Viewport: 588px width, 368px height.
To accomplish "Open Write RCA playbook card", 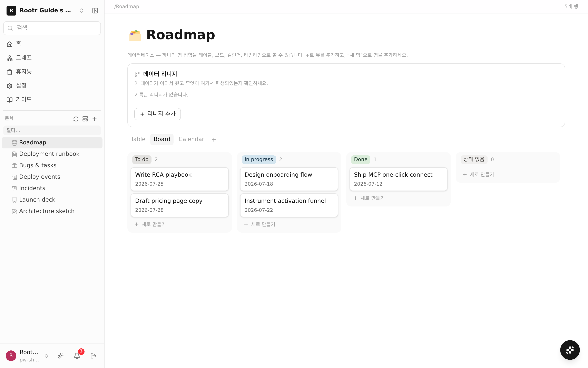I will click(x=179, y=179).
